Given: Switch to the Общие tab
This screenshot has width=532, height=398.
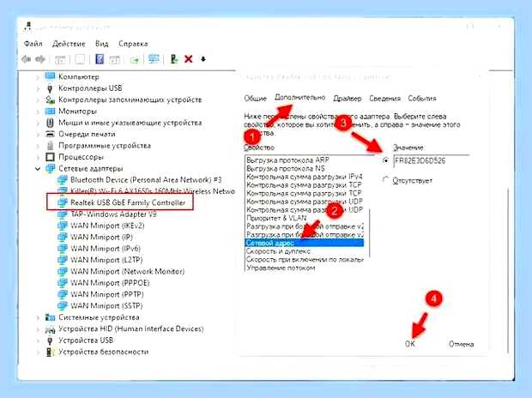Looking at the screenshot, I should click(x=255, y=99).
